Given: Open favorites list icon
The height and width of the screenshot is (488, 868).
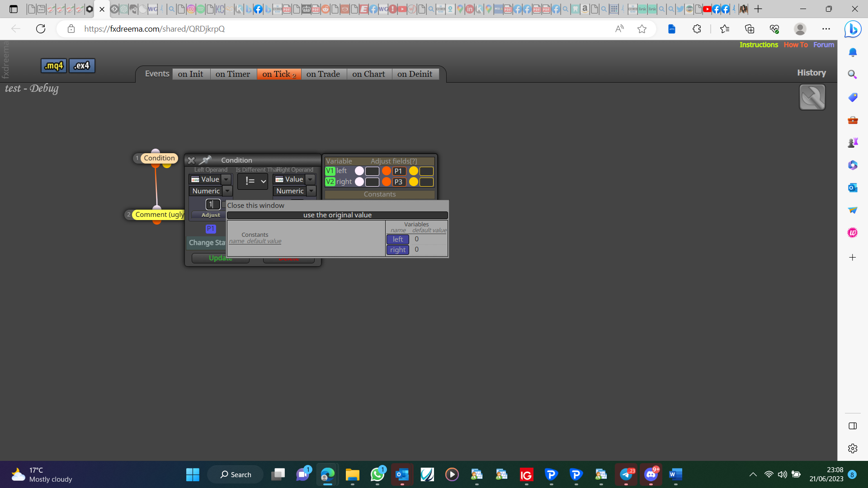Looking at the screenshot, I should pos(724,29).
